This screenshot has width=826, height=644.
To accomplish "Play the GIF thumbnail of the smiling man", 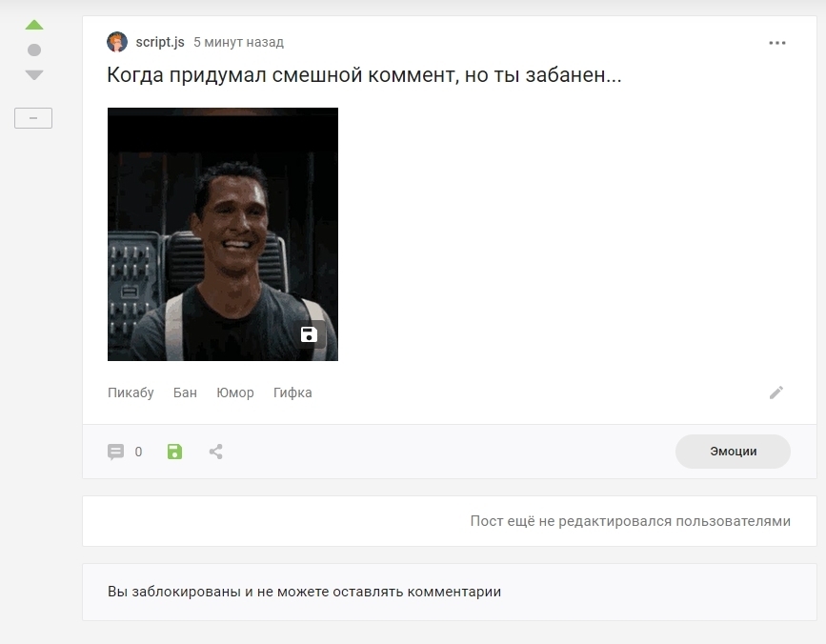I will pyautogui.click(x=223, y=234).
